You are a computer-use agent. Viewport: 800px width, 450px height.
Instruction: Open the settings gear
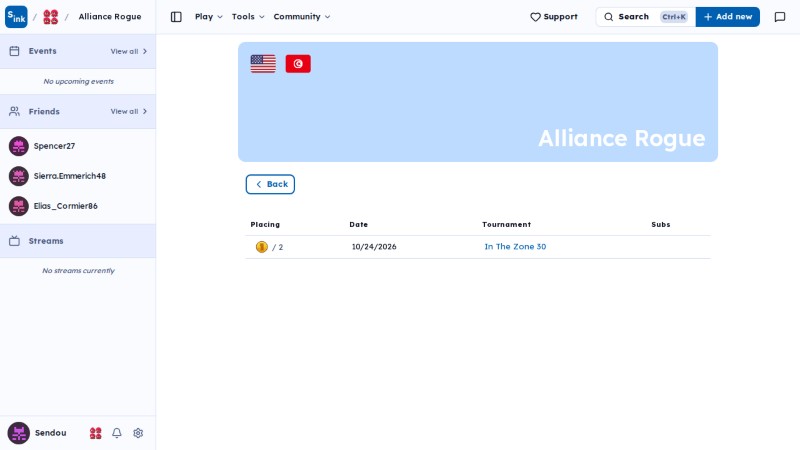138,433
